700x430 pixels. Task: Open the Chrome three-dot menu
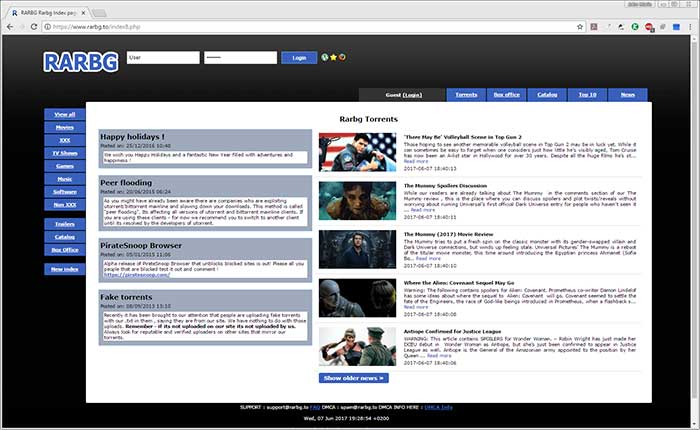point(690,27)
